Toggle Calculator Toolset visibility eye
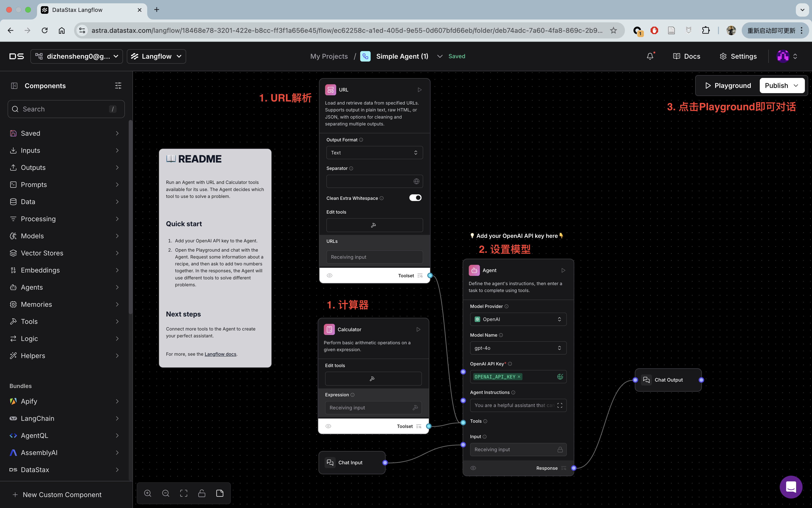The height and width of the screenshot is (508, 812). 328,426
